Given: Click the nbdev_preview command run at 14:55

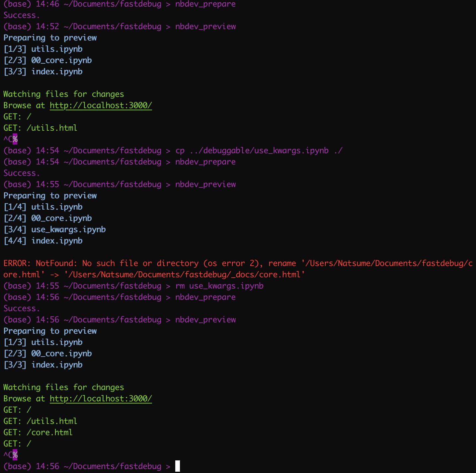Looking at the screenshot, I should click(x=205, y=184).
